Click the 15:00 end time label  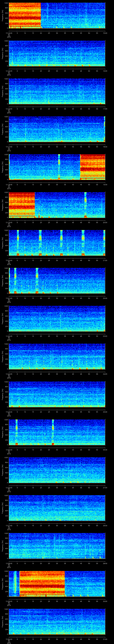click(105, 33)
